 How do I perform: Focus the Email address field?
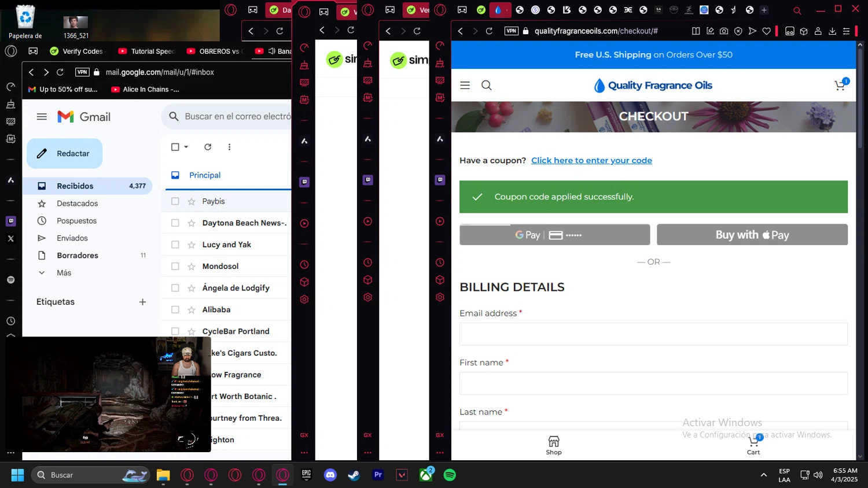(653, 334)
